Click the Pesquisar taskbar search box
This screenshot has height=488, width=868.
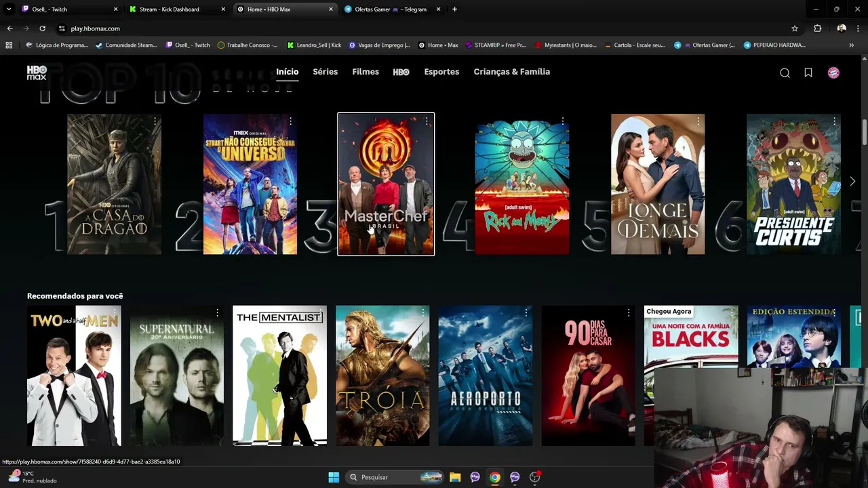click(395, 477)
